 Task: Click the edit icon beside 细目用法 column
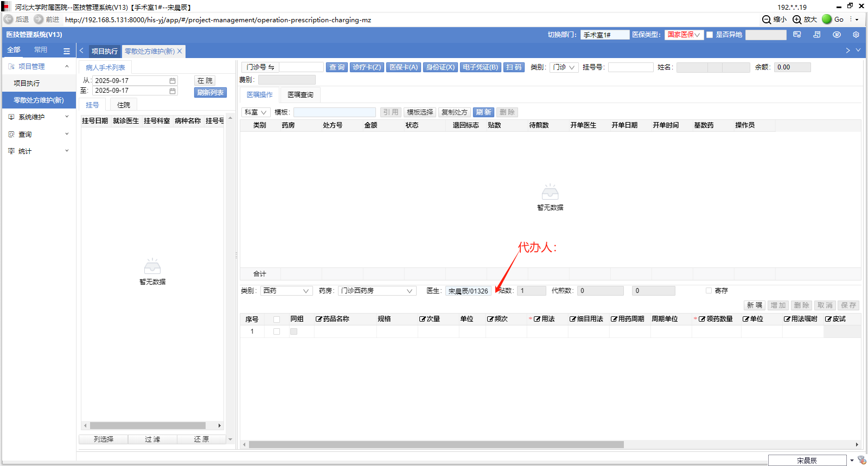(x=573, y=319)
